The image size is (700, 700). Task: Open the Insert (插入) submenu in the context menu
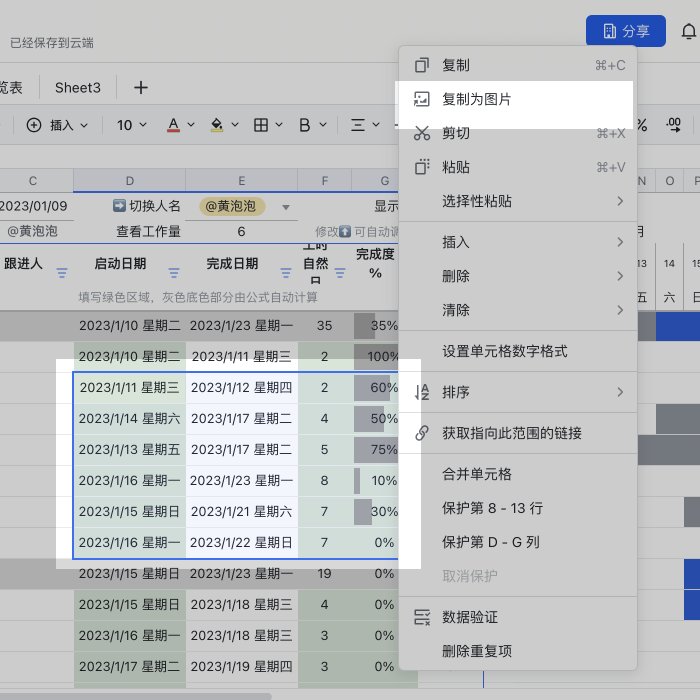[x=518, y=242]
